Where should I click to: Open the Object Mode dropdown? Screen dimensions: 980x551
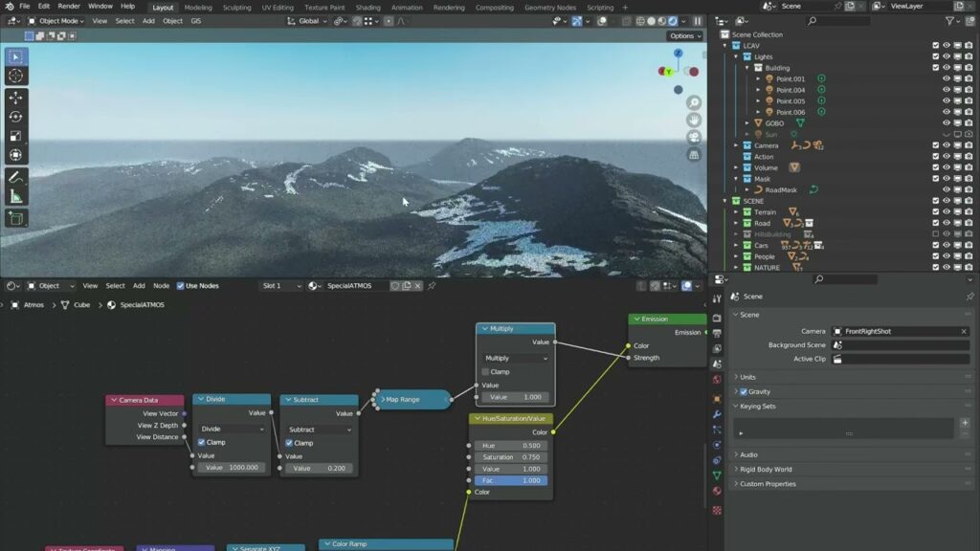(x=55, y=21)
